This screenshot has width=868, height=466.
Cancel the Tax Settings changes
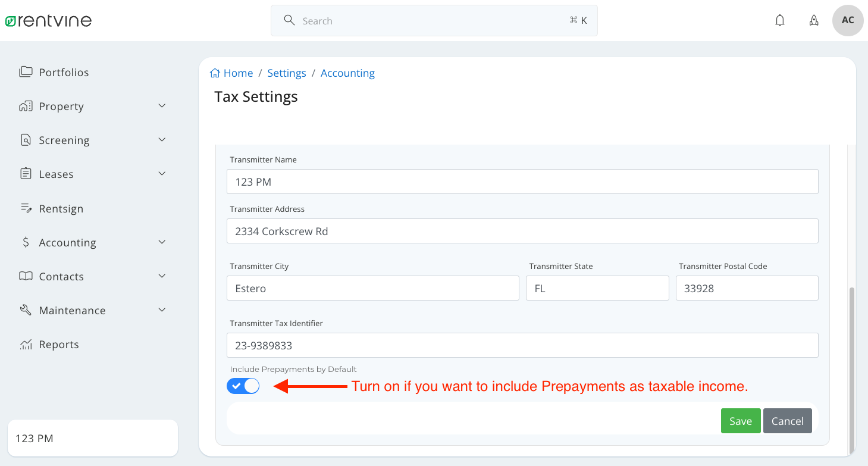[787, 421]
